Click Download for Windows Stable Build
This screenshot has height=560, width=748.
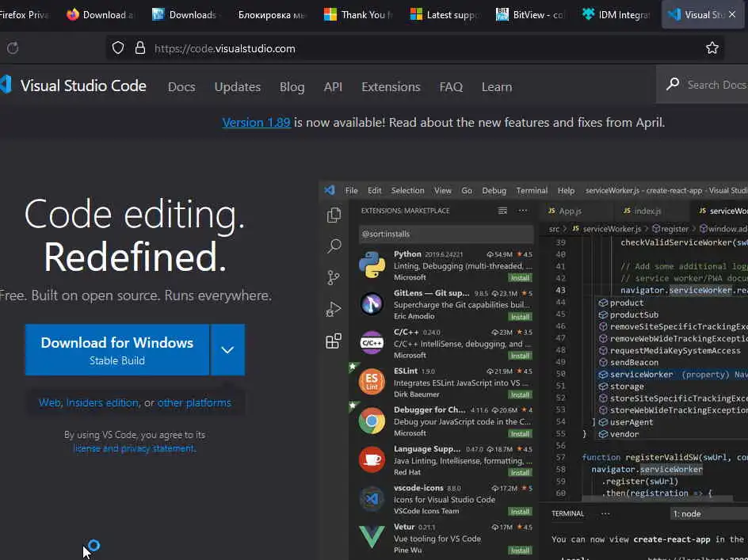117,349
